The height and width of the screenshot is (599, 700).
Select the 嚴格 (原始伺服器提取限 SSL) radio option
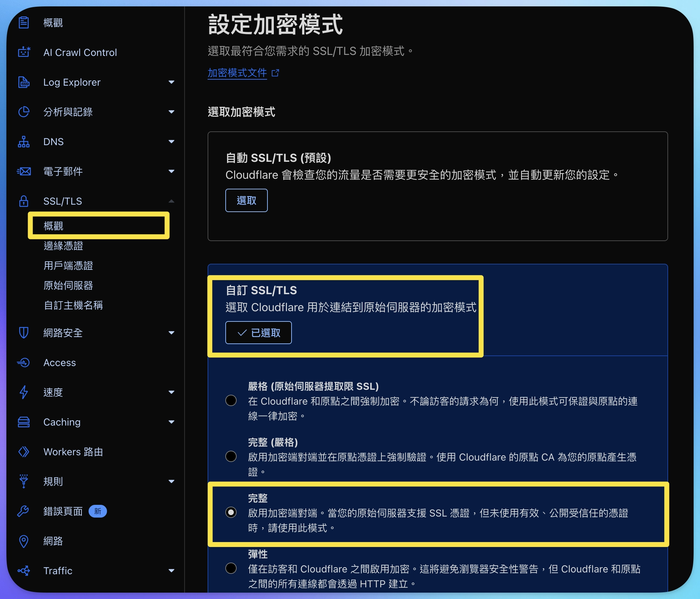(231, 401)
